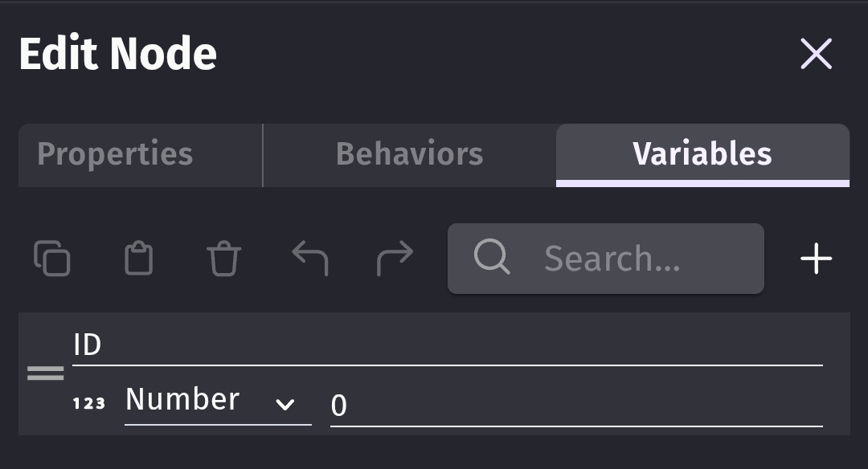Click the Edit Node panel heading
The width and height of the screenshot is (868, 469).
tap(118, 55)
